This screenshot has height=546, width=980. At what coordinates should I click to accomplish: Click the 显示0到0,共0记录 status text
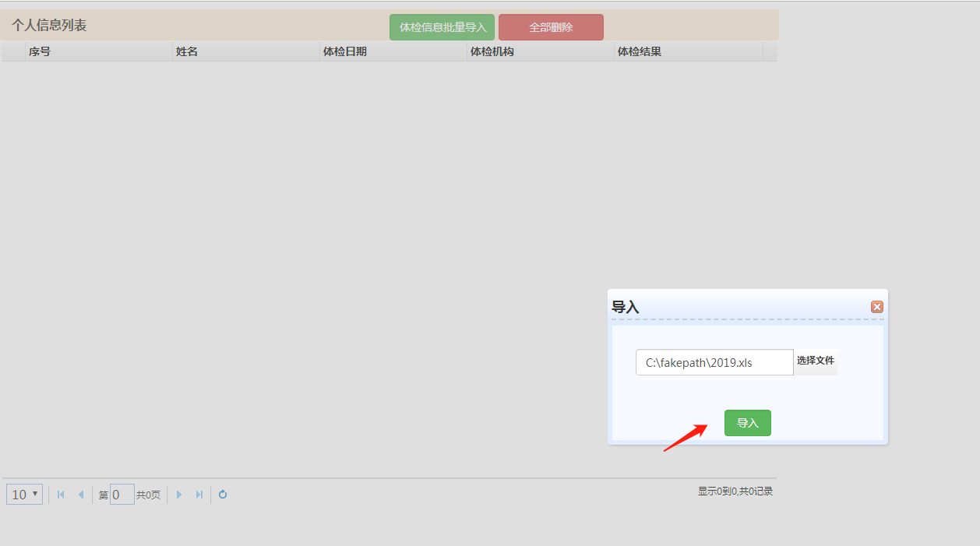click(735, 491)
